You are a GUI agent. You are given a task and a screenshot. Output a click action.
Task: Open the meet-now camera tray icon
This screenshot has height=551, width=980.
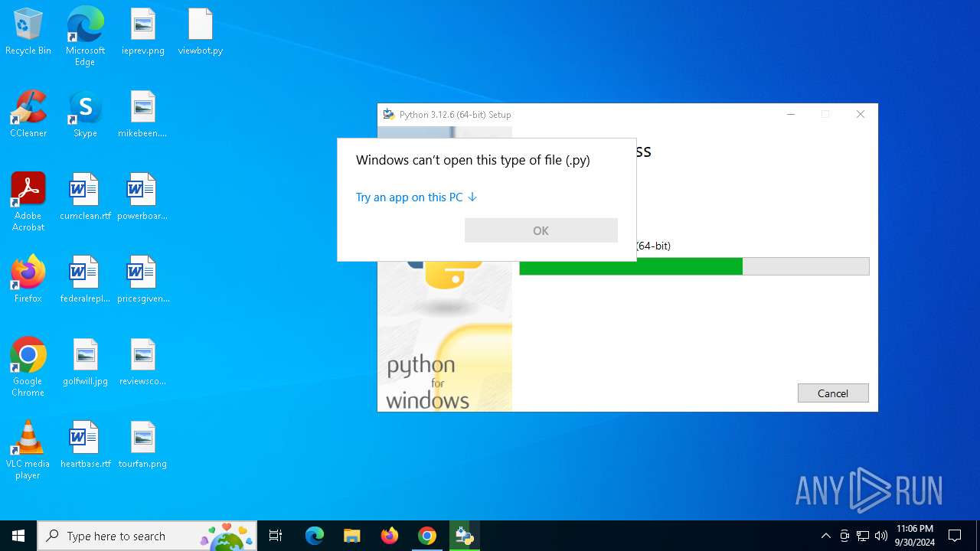[x=844, y=536]
